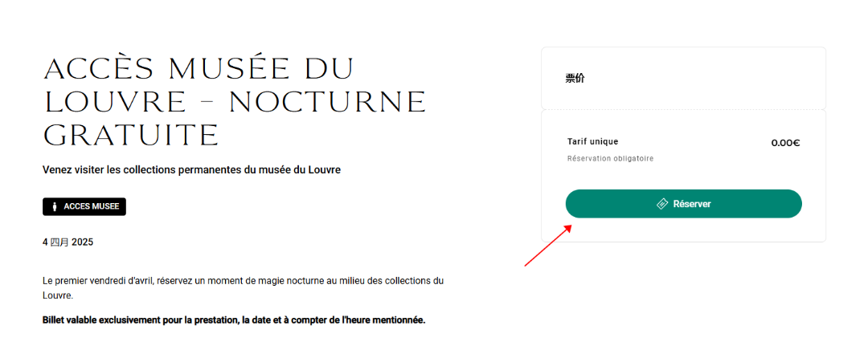Click the Réserver text label
Viewport: 868px width, 354px height.
[692, 204]
